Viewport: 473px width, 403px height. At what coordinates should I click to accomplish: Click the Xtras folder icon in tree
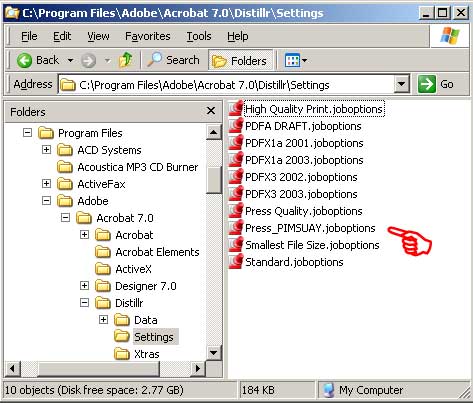point(122,354)
